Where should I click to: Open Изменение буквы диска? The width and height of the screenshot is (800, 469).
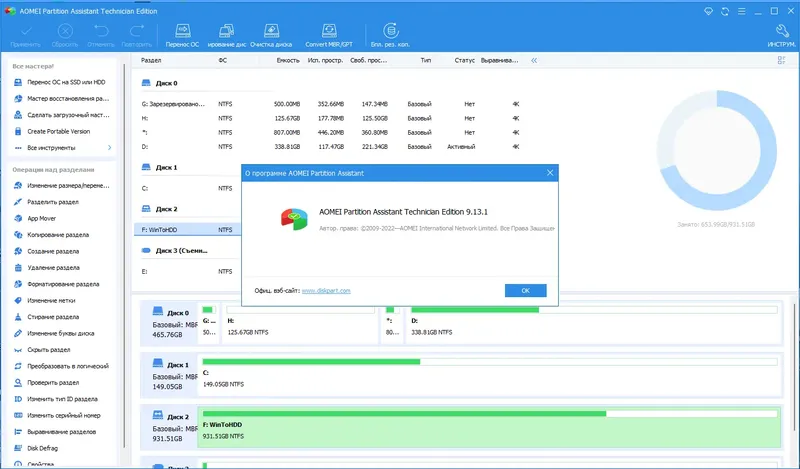tap(54, 333)
